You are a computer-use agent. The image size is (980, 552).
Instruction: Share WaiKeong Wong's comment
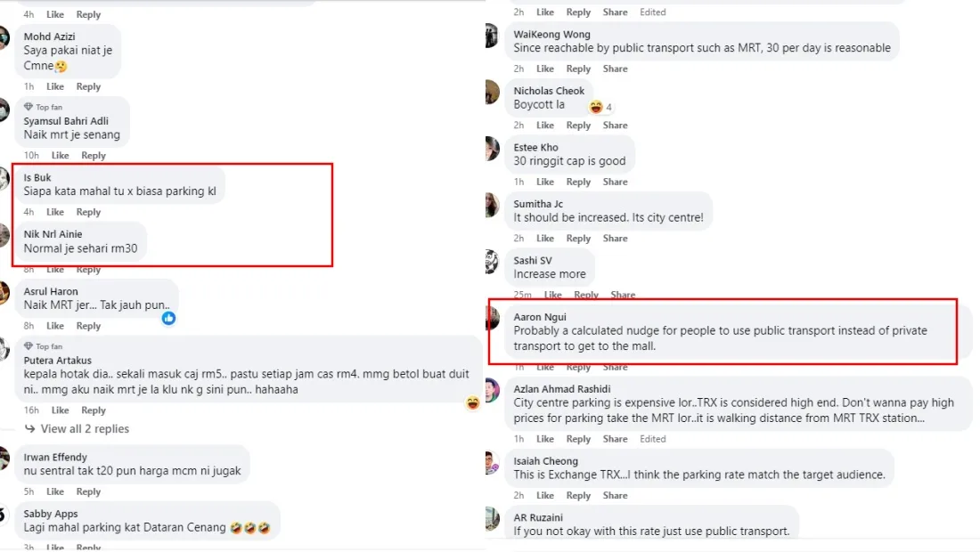615,69
